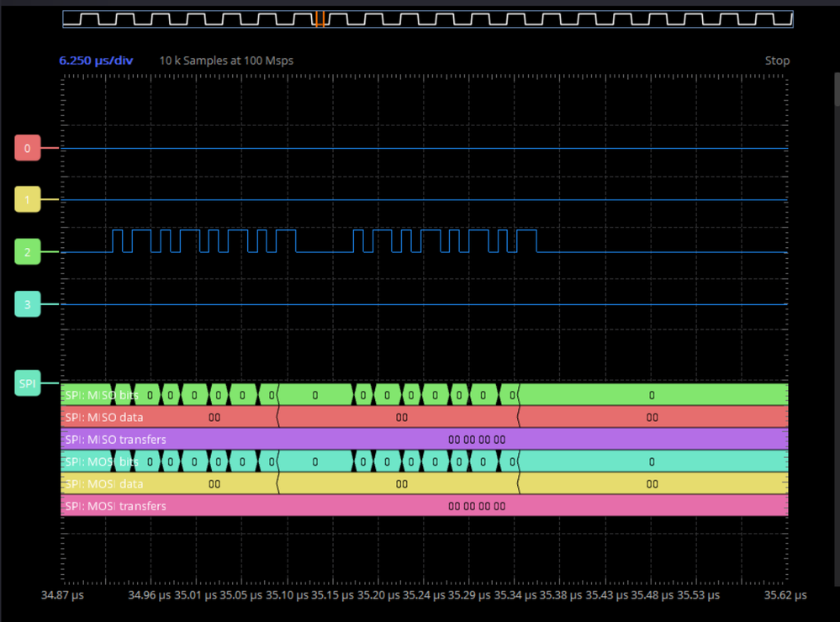Click the Stop status indicator
Viewport: 840px width, 622px height.
pos(777,60)
